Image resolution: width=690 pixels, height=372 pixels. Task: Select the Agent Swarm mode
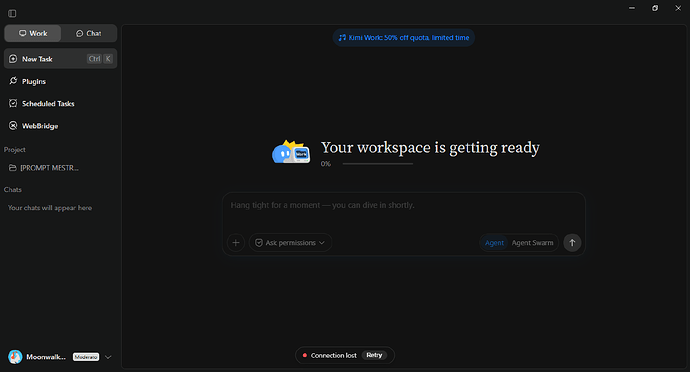tap(532, 243)
